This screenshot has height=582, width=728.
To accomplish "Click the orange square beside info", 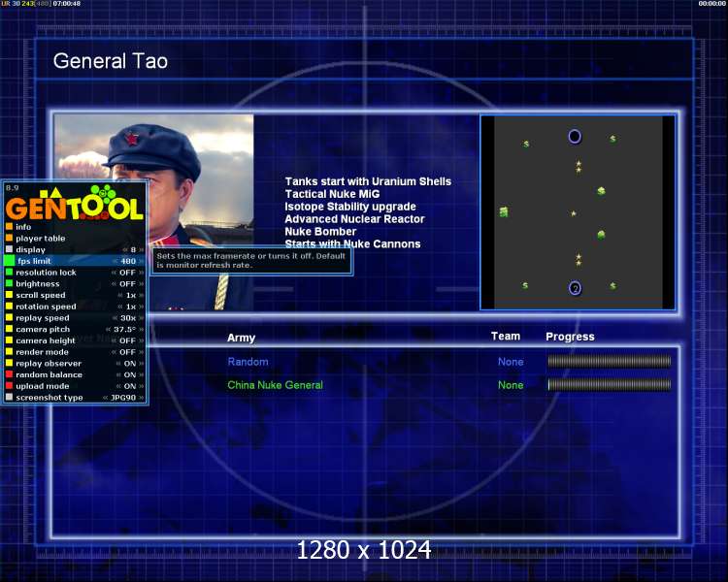I will click(9, 226).
